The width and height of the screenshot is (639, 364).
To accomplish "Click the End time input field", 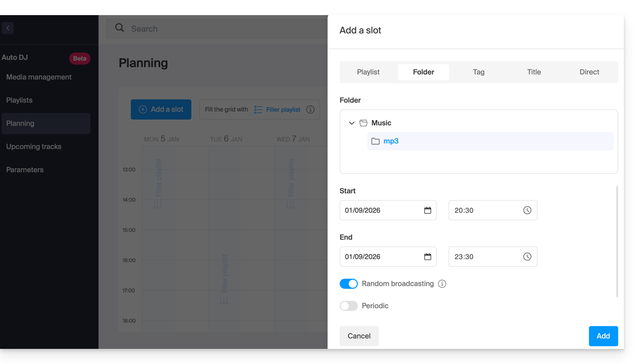I will (x=485, y=257).
